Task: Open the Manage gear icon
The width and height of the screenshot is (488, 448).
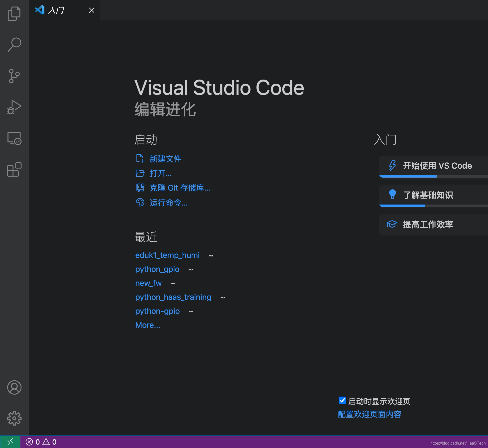Action: (x=14, y=418)
